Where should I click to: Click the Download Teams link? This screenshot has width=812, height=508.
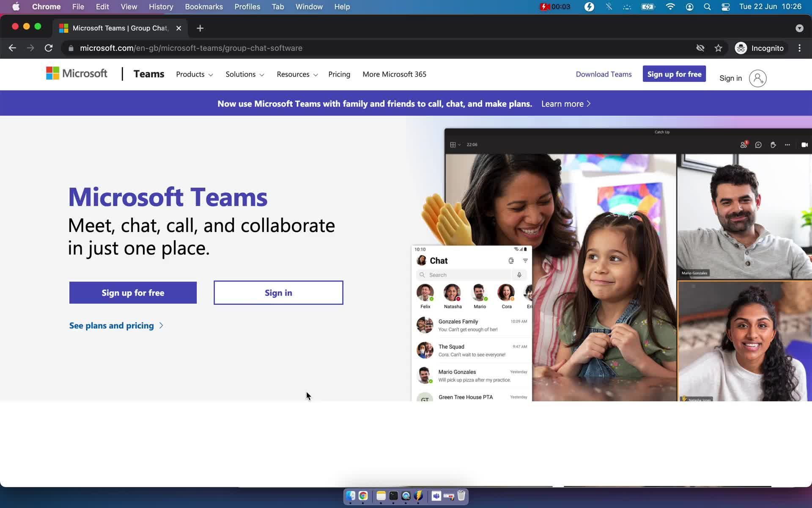coord(604,75)
